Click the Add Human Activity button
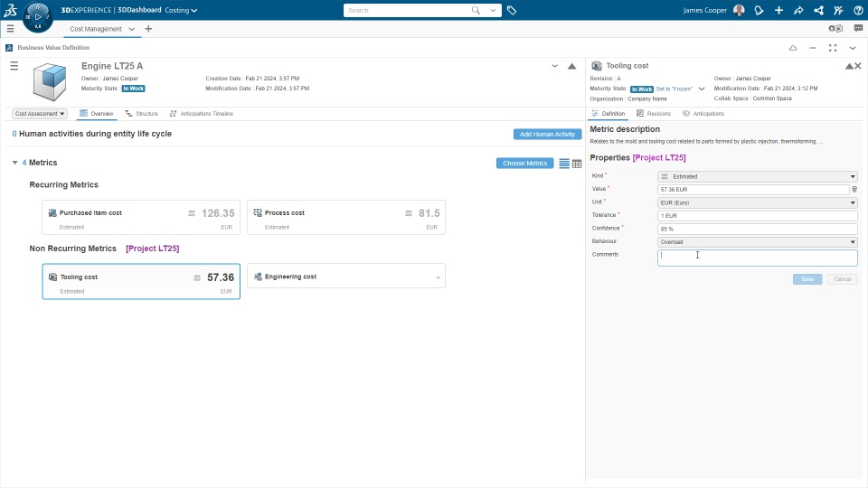 click(x=548, y=135)
